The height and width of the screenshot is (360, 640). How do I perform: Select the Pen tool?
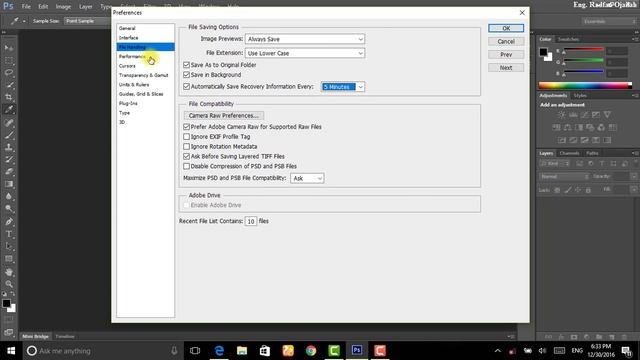(9, 222)
